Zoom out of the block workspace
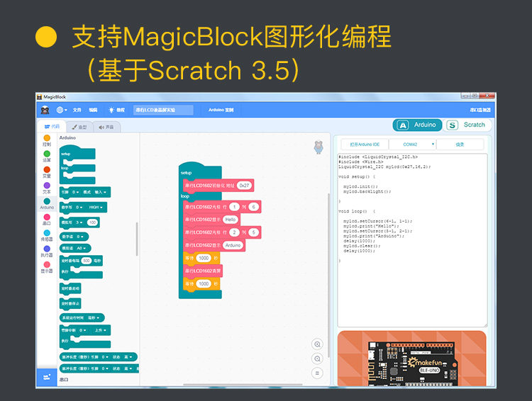 coord(317,358)
